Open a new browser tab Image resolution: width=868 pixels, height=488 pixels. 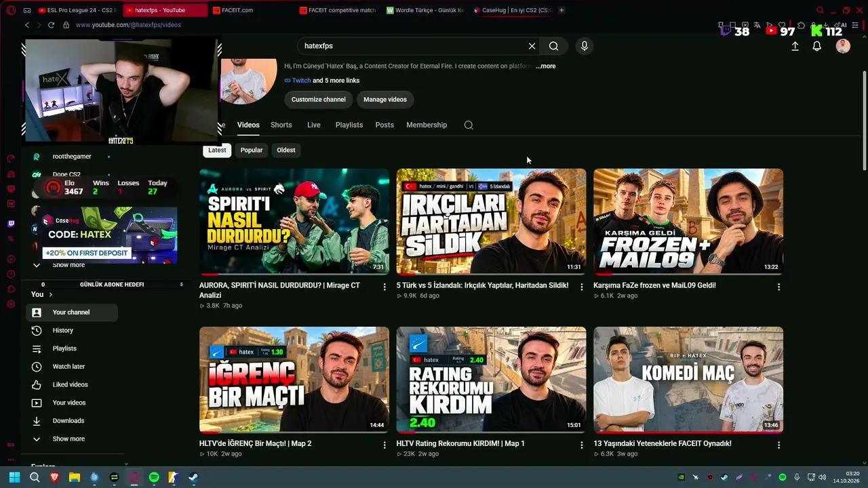tap(561, 10)
